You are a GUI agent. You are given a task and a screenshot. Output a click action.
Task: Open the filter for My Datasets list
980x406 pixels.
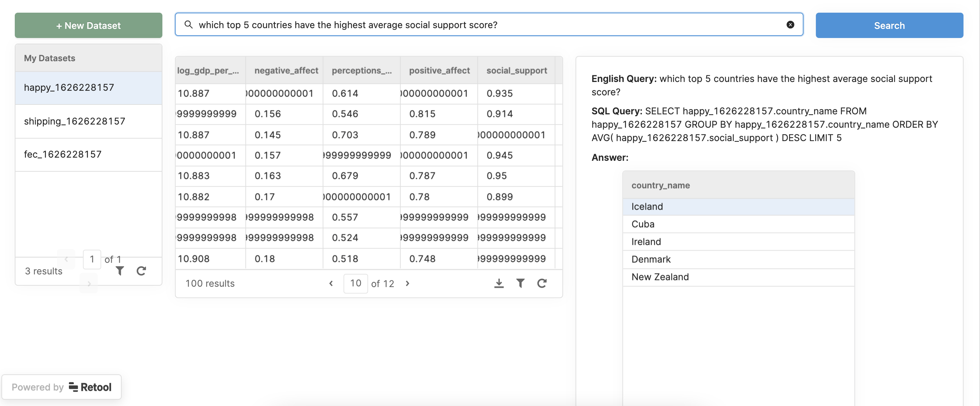pos(120,271)
